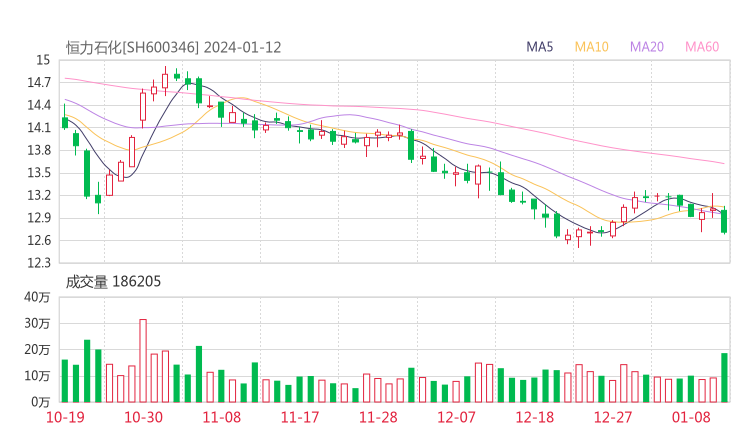The height and width of the screenshot is (440, 740).
Task: Click the MA60 legend label
Action: click(x=702, y=47)
